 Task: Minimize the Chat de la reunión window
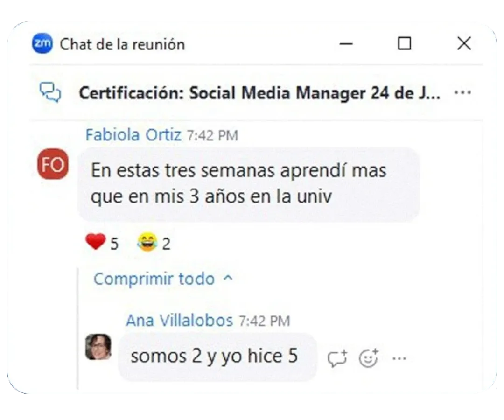pos(346,44)
